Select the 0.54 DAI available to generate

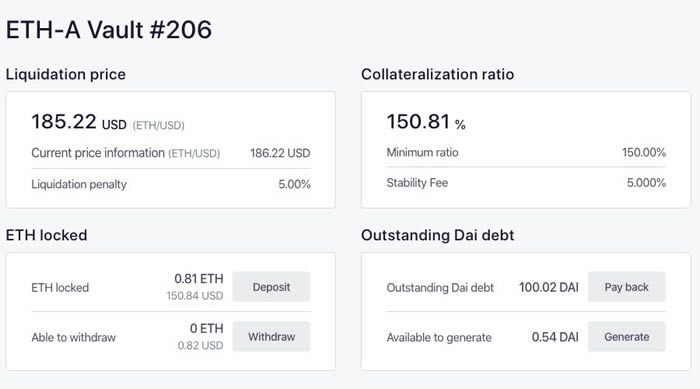tap(555, 337)
